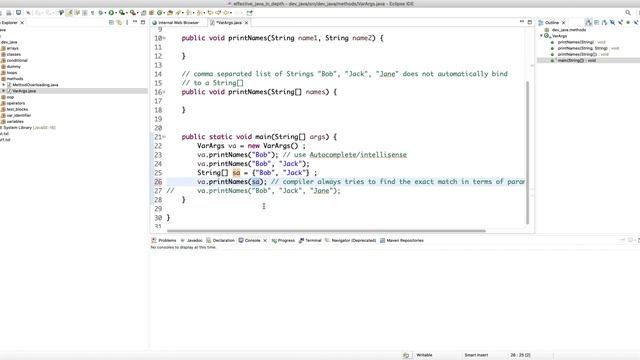
Task: Click the Collapse All icon in the Explorer panel
Action: [111, 22]
